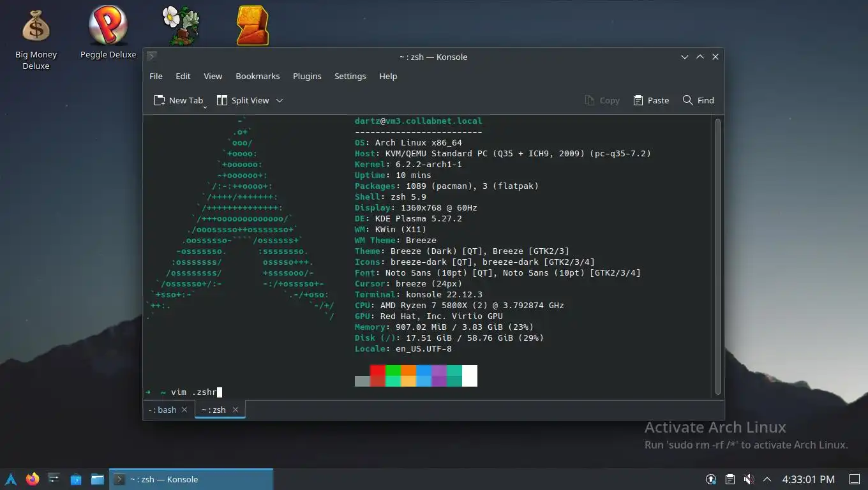Maximize the Konsole window

[700, 57]
